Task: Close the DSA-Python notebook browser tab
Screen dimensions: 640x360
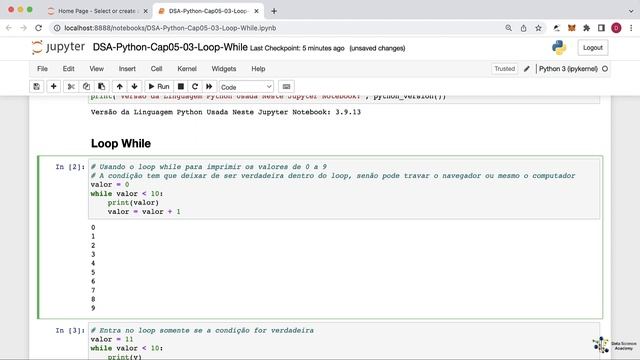Action: coord(256,11)
